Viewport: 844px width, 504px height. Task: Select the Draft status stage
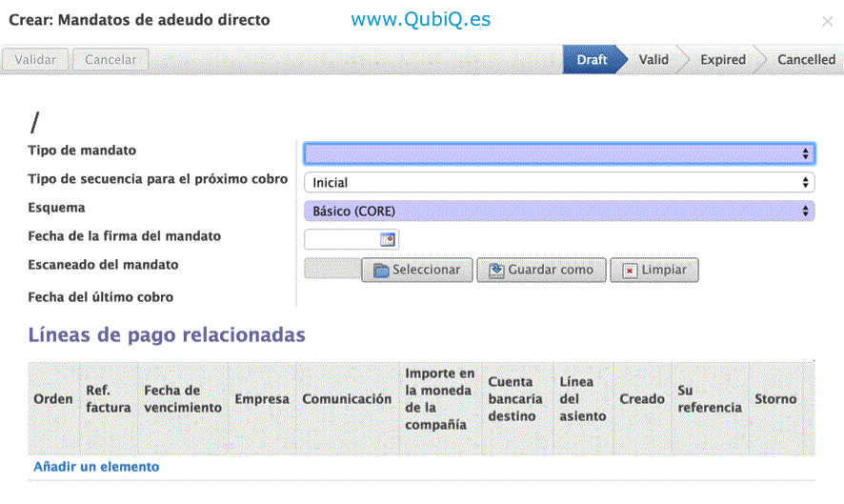click(592, 59)
